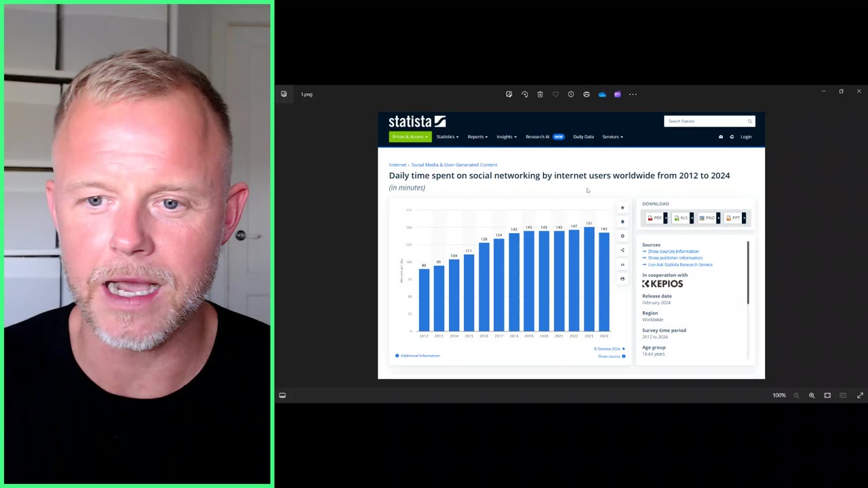Image resolution: width=868 pixels, height=488 pixels.
Task: Click Show publisher information link
Action: (x=675, y=258)
